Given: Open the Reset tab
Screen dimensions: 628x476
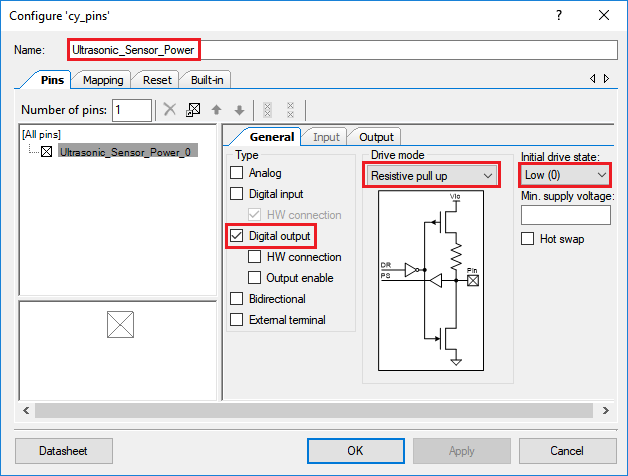Looking at the screenshot, I should point(157,80).
